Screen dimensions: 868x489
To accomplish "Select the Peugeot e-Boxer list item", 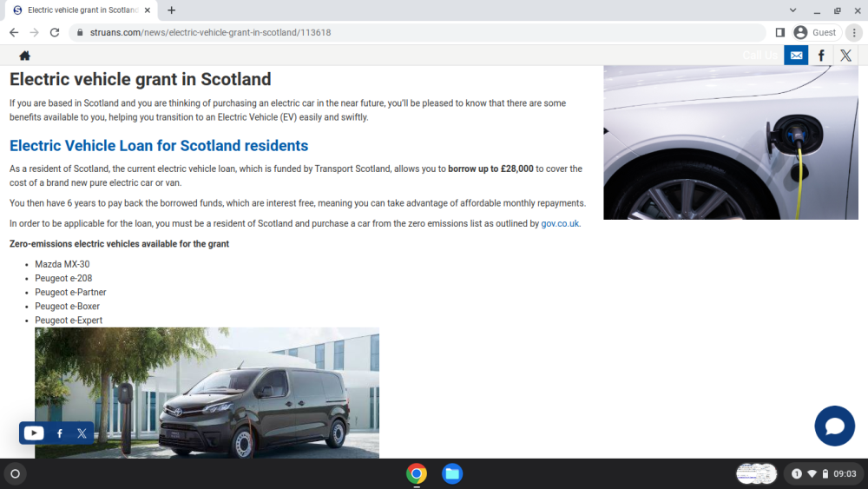I will (x=67, y=306).
